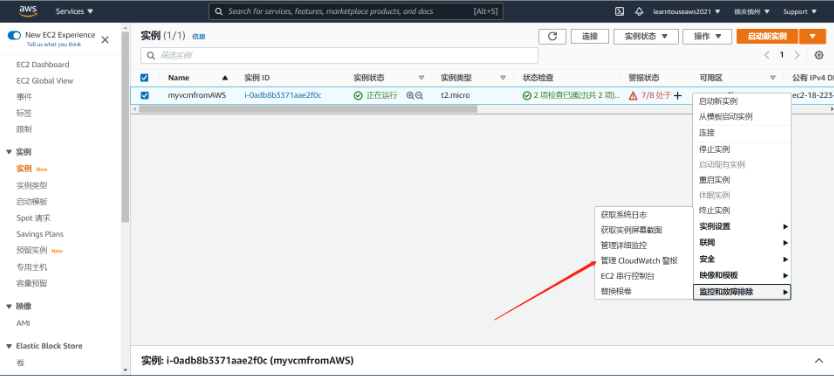
Task: Open the AWS home logo
Action: tap(28, 11)
